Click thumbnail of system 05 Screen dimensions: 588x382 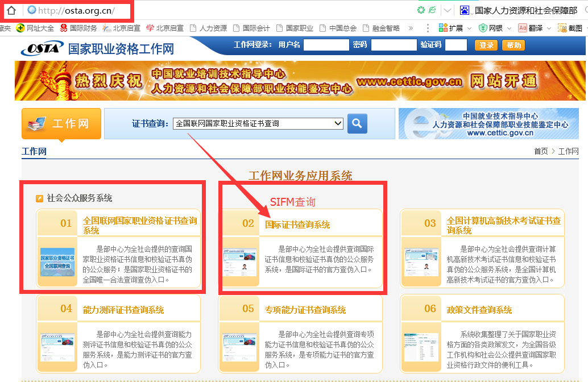tap(239, 347)
